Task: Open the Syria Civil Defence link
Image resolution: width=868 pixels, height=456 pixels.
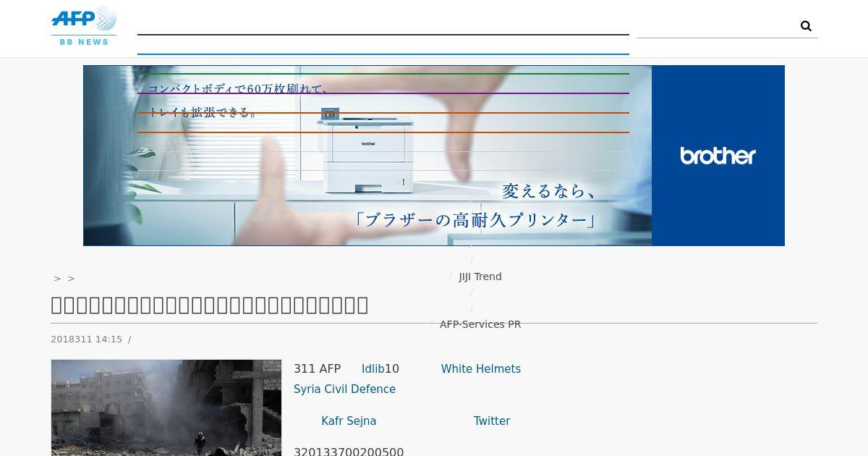Action: tap(344, 389)
